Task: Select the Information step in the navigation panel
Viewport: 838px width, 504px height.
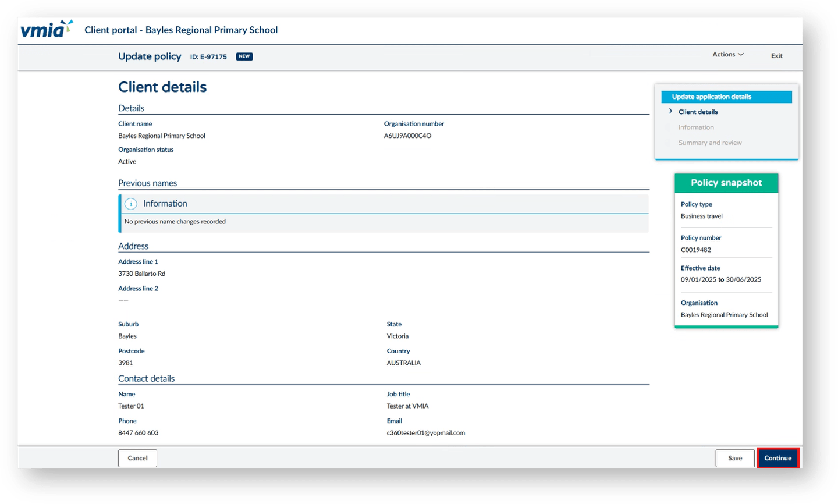Action: click(696, 127)
